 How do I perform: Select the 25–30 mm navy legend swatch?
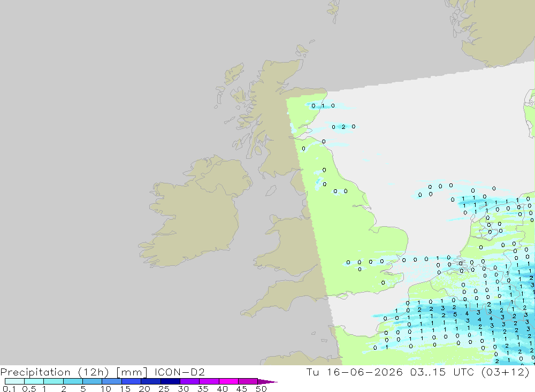tap(170, 381)
